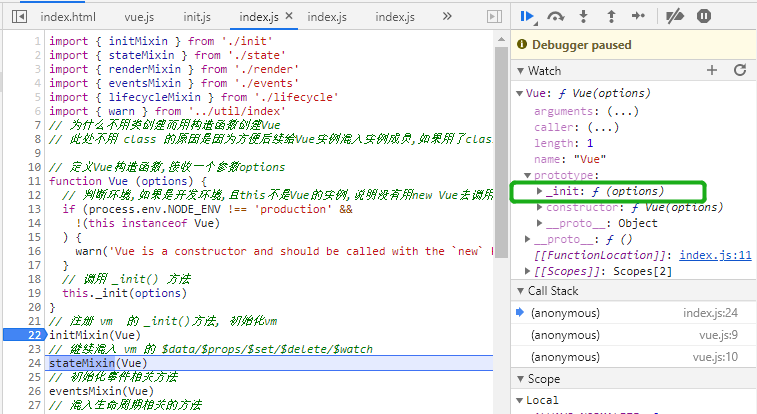Collapse the Call Stack section
The image size is (757, 414).
[520, 291]
